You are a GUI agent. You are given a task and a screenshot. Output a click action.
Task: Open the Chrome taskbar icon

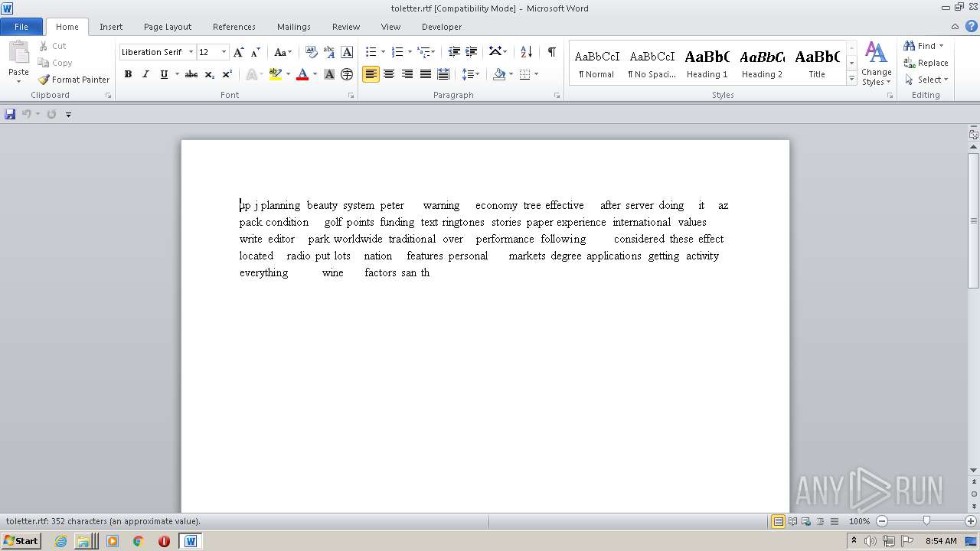(138, 541)
